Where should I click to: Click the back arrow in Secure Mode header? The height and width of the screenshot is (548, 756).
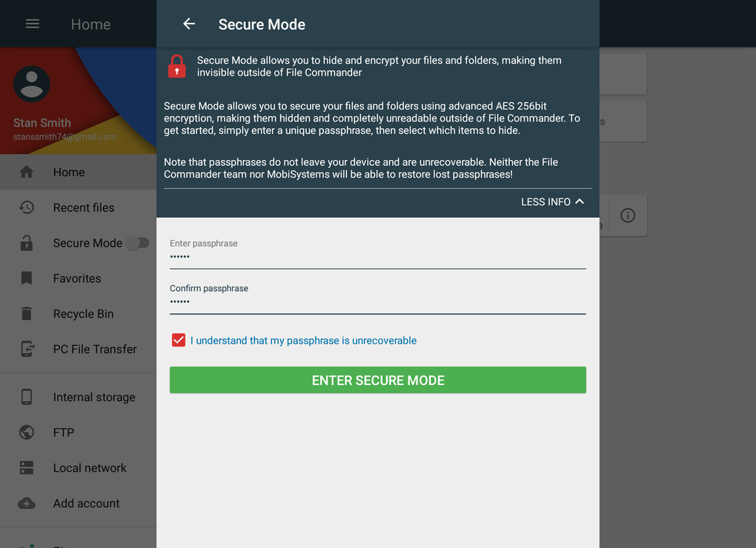(x=189, y=24)
